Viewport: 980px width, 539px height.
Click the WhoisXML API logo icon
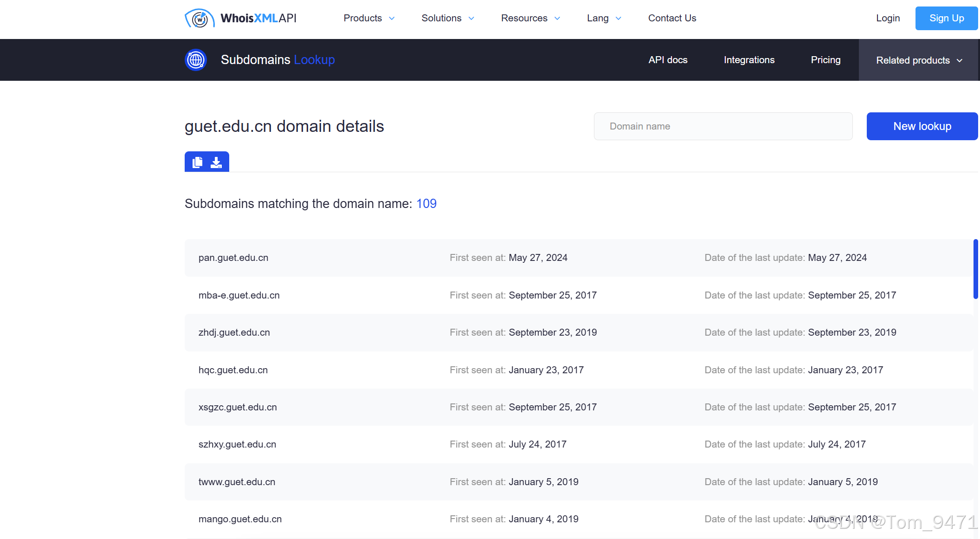(x=200, y=19)
